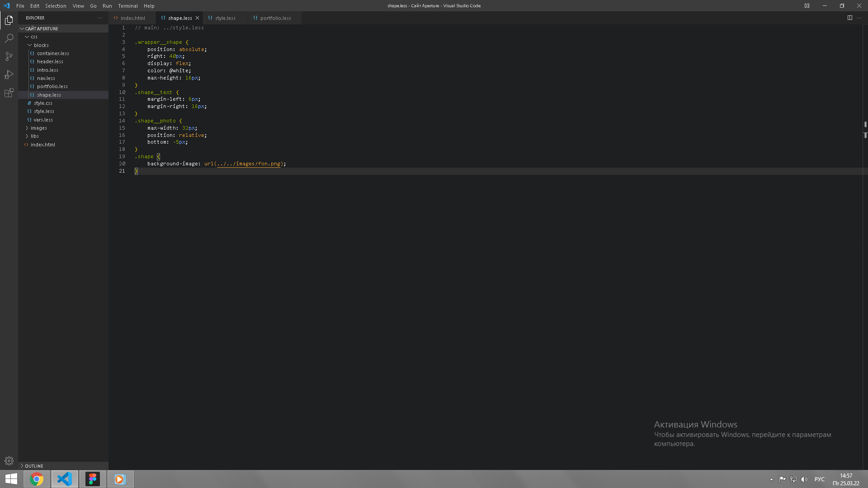Expand the images folder
The width and height of the screenshot is (868, 488).
tap(63, 128)
